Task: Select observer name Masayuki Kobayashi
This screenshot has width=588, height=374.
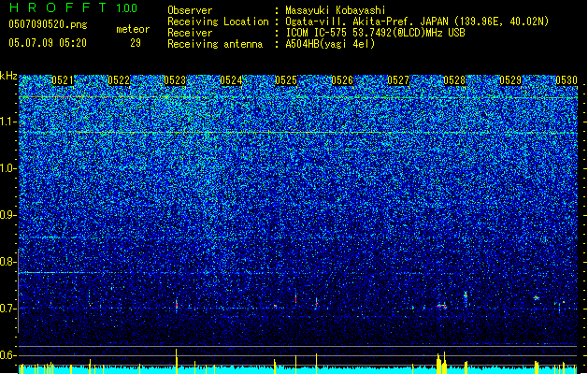Action: [x=336, y=10]
